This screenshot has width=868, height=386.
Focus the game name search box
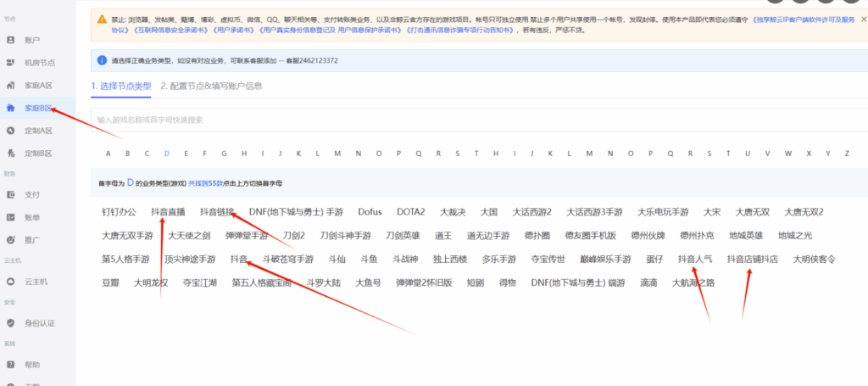[479, 120]
